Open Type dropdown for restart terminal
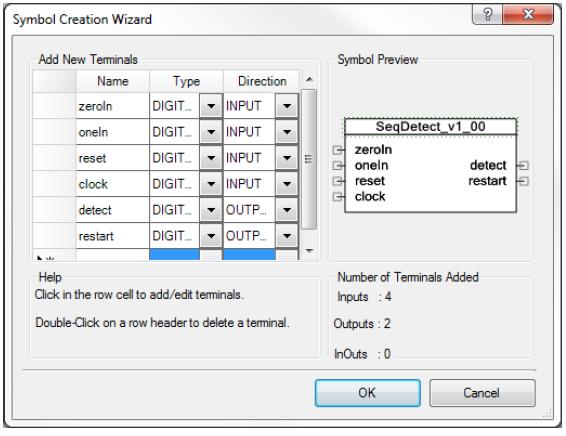The height and width of the screenshot is (436, 566). (x=211, y=236)
